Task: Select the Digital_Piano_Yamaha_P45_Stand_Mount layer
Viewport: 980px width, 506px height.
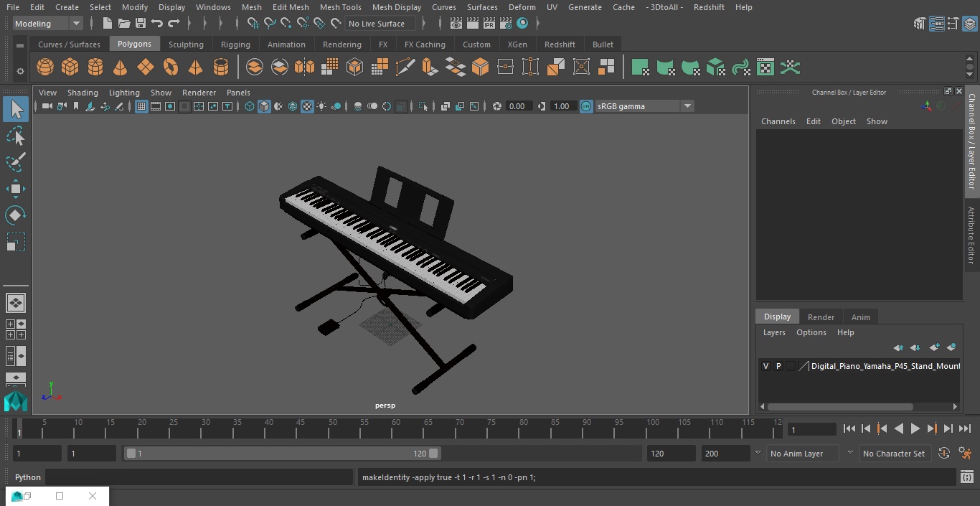Action: point(885,366)
